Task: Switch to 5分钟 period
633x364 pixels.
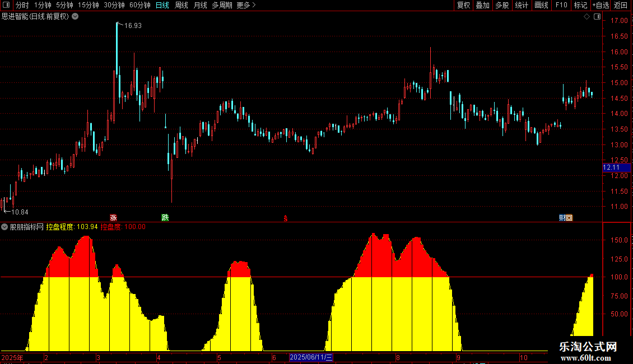Action: [64, 5]
